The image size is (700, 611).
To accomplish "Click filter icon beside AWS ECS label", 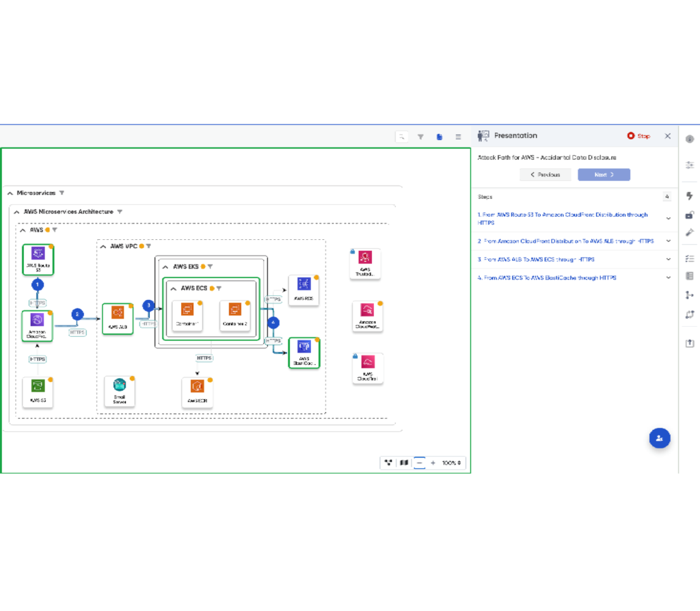I will [x=219, y=288].
